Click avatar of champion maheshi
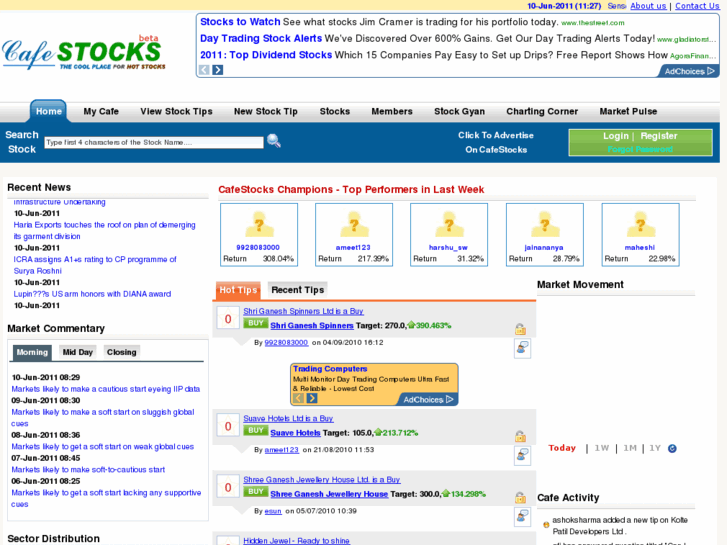 pos(640,224)
